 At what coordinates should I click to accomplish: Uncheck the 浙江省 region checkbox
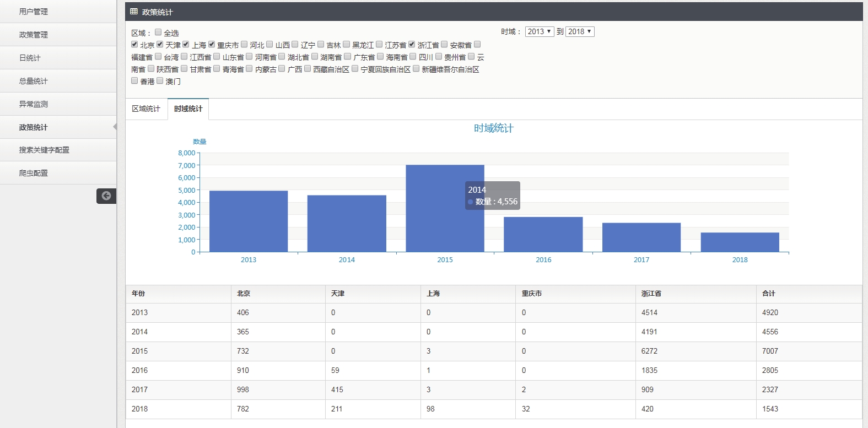point(412,44)
